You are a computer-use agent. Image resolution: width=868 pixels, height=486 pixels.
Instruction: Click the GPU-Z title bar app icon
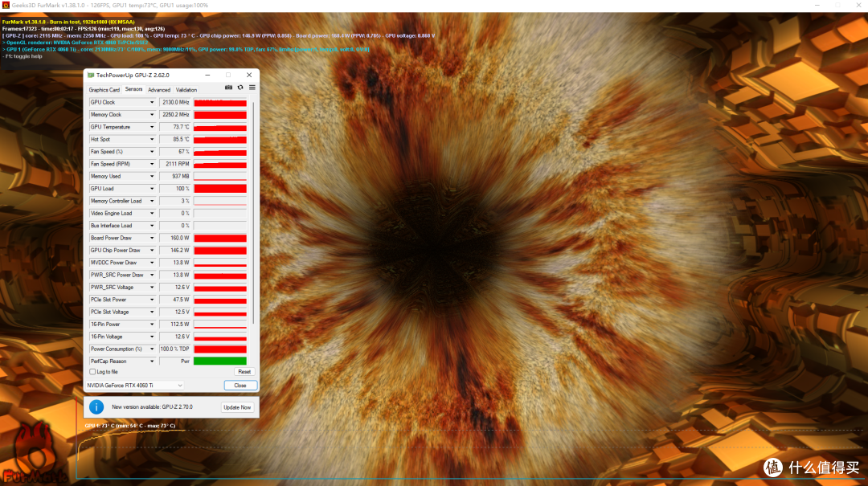[91, 75]
